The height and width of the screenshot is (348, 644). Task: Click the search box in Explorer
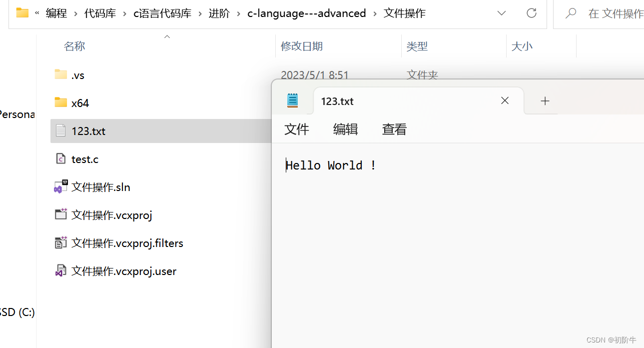point(599,13)
